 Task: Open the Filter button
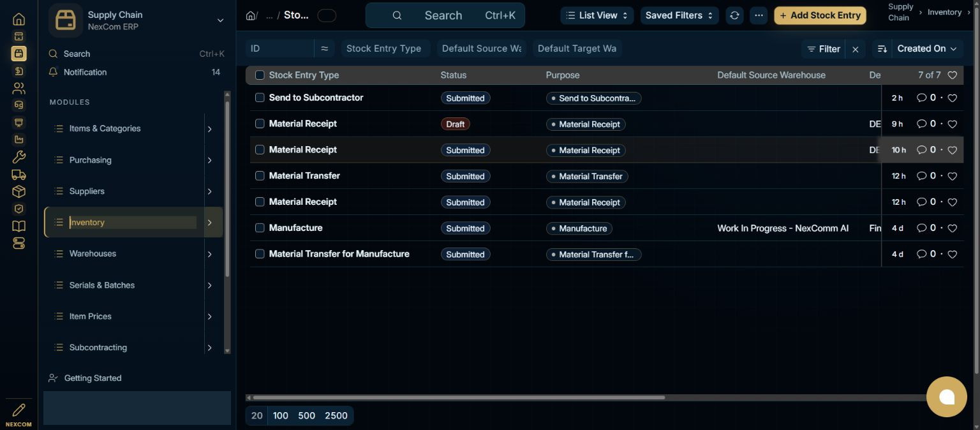click(823, 48)
